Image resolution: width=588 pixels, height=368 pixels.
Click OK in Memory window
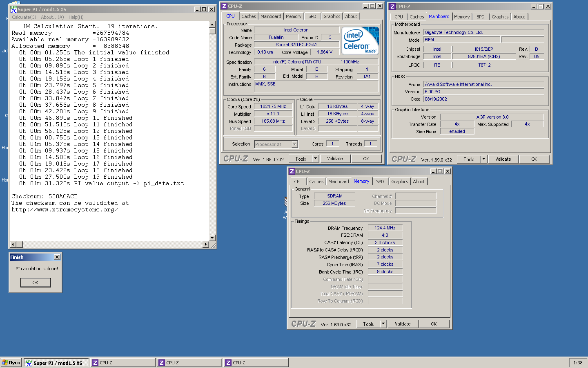pyautogui.click(x=434, y=324)
